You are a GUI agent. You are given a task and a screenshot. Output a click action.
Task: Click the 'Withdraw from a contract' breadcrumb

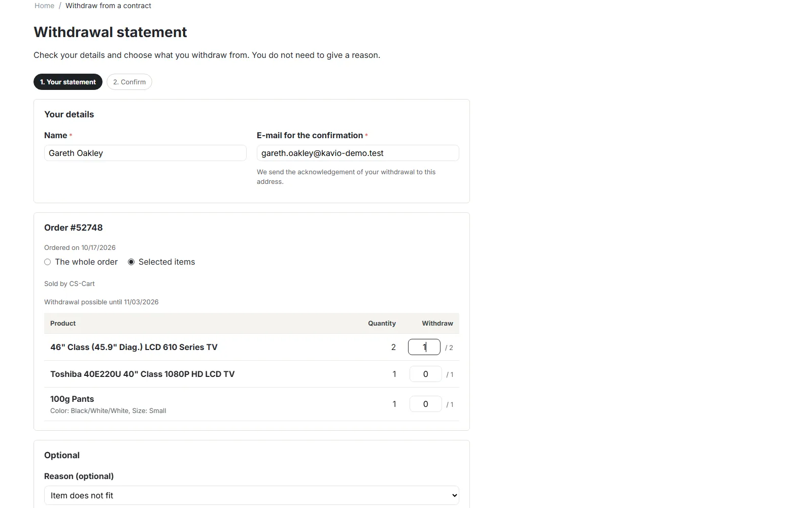point(108,6)
